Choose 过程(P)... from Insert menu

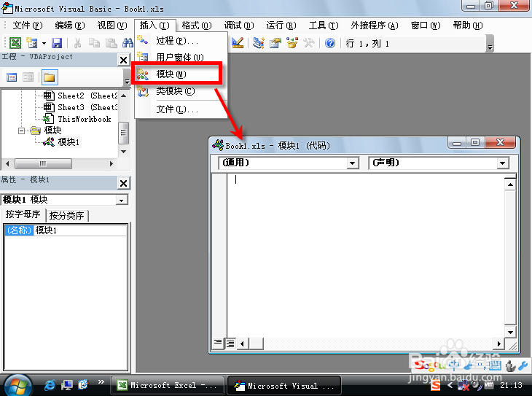181,41
